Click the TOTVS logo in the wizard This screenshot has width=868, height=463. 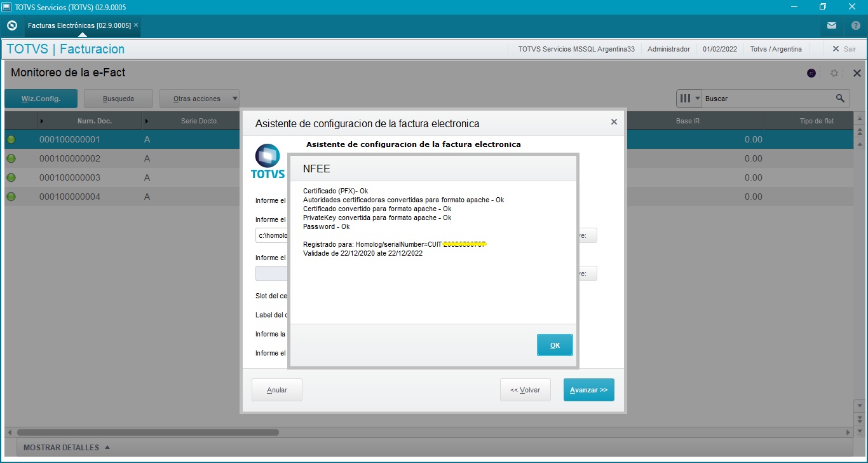tap(268, 161)
